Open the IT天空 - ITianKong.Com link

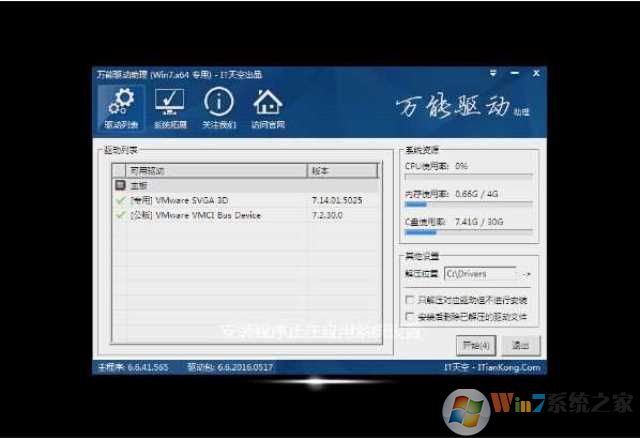492,367
